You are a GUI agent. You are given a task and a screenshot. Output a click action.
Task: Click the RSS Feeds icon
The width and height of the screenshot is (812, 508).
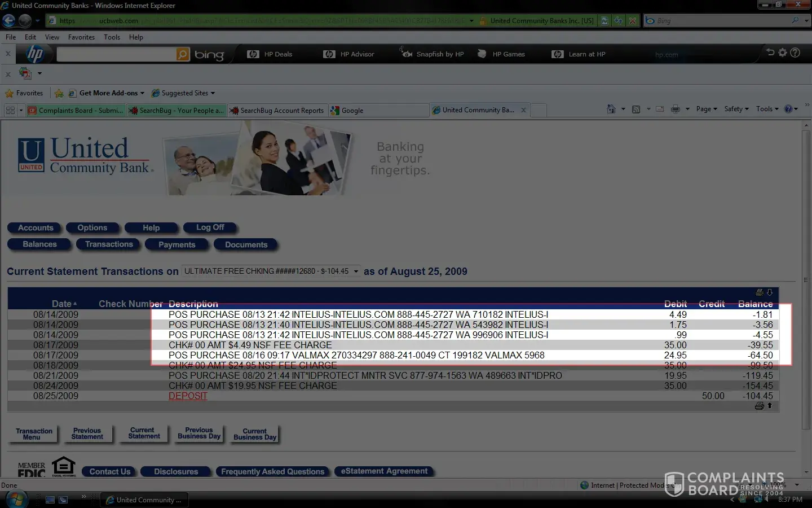click(636, 109)
